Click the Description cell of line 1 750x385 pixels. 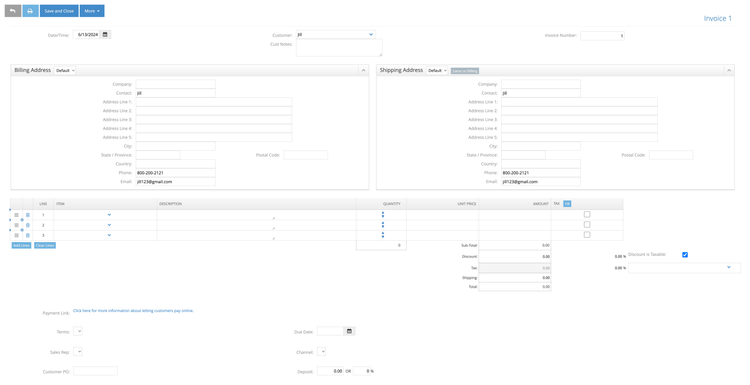click(256, 215)
